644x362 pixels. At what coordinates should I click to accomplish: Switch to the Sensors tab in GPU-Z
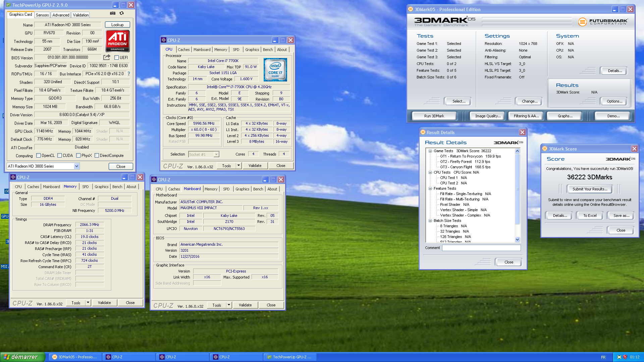(x=42, y=15)
